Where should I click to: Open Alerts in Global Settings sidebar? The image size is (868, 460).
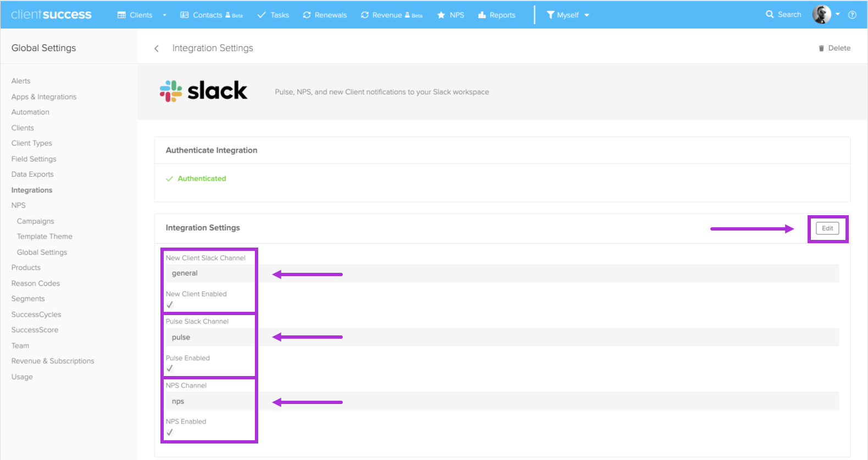(x=21, y=81)
